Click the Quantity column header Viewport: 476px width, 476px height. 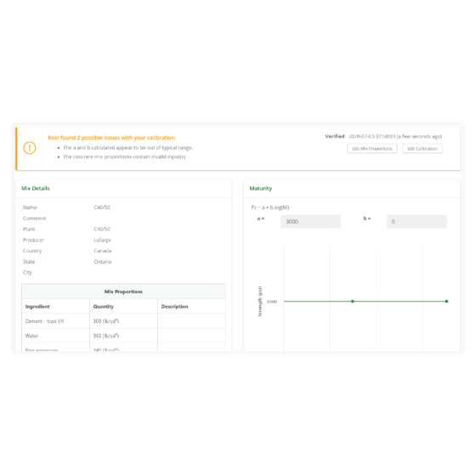(x=104, y=307)
